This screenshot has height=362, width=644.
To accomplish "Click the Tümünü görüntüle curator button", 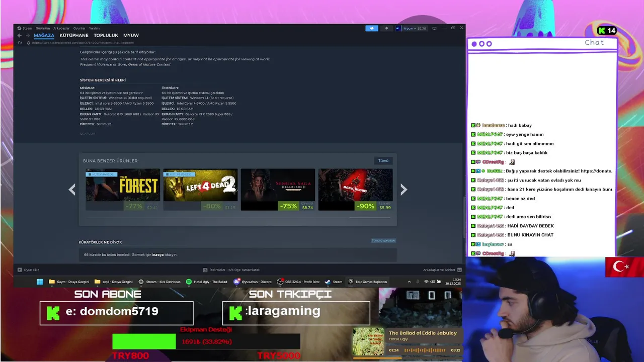I will tap(383, 240).
